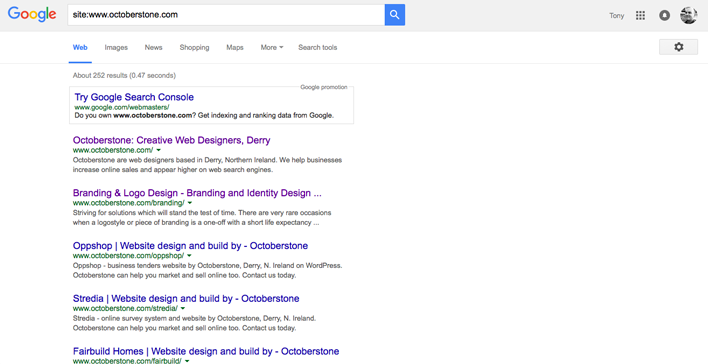Screen dimensions: 708x364
Task: Click the www.google.com/webmasters/ URL
Action: coord(122,107)
